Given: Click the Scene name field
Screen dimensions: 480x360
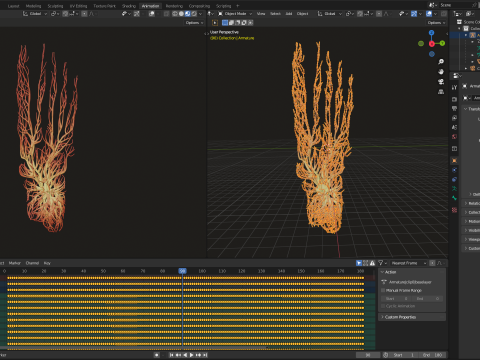Looking at the screenshot, I should pyautogui.click(x=457, y=5).
